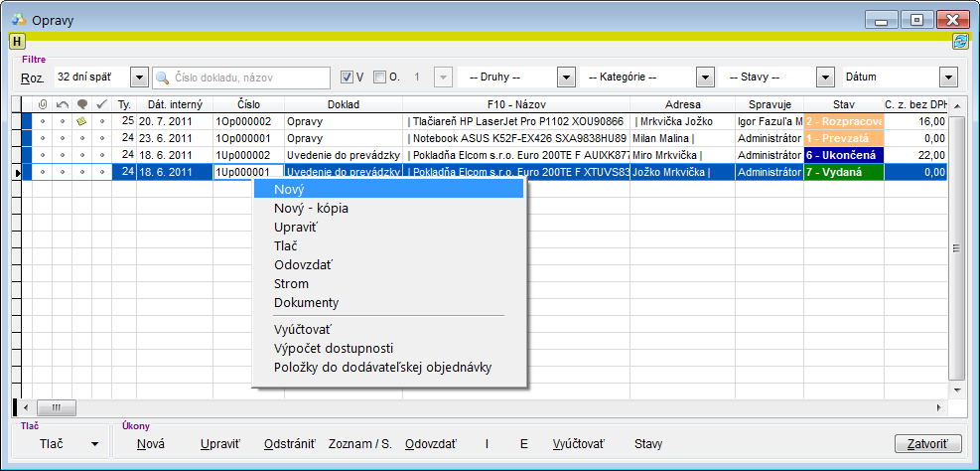Click into the 'Číslo dokladu, názov' search field

(248, 78)
